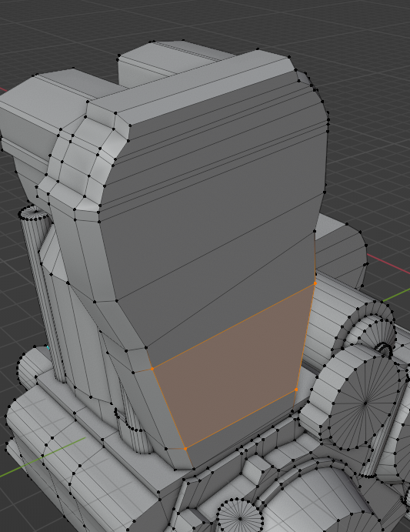Image resolution: width=410 pixels, height=532 pixels.
Task: Click the orange vertex at the selected face's bottom-left corner
Action: click(x=185, y=449)
